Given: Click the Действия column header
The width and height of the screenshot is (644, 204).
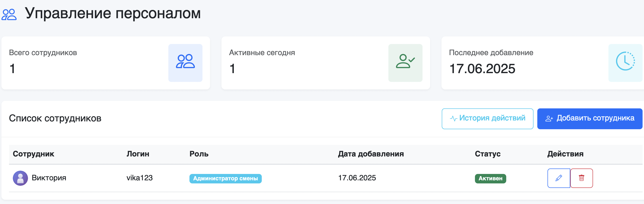Looking at the screenshot, I should (565, 154).
